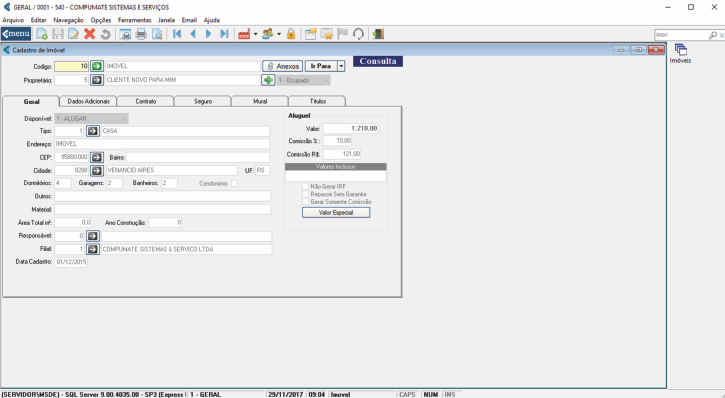This screenshot has height=398, width=725.
Task: Click the edit record pencil icon
Action: [74, 34]
